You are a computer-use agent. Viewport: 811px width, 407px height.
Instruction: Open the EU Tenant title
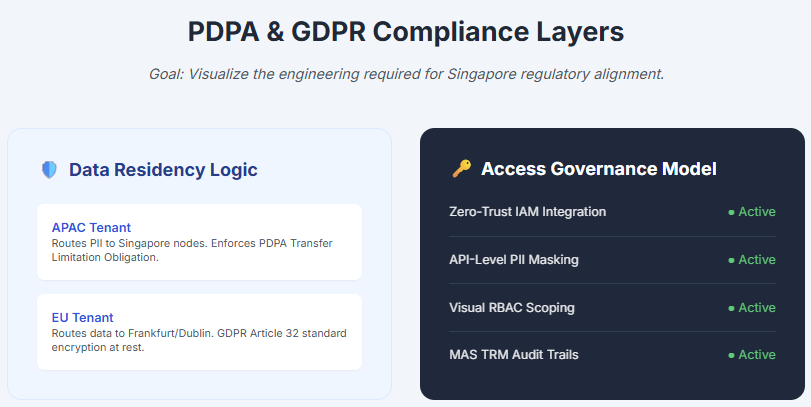pos(82,318)
